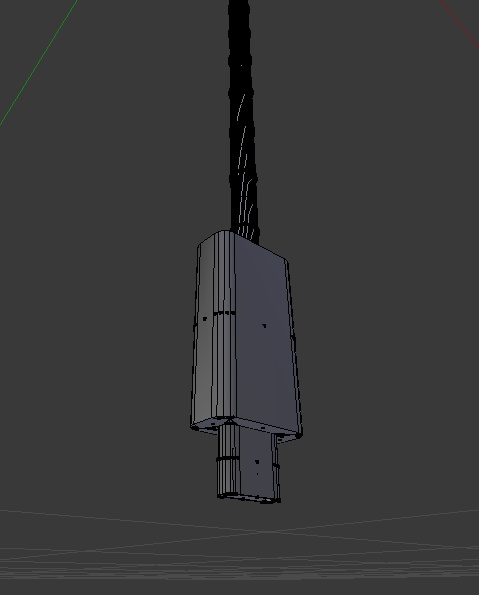The width and height of the screenshot is (479, 595).
Task: Click the narrow plug tip below the housing
Action: coord(248,464)
